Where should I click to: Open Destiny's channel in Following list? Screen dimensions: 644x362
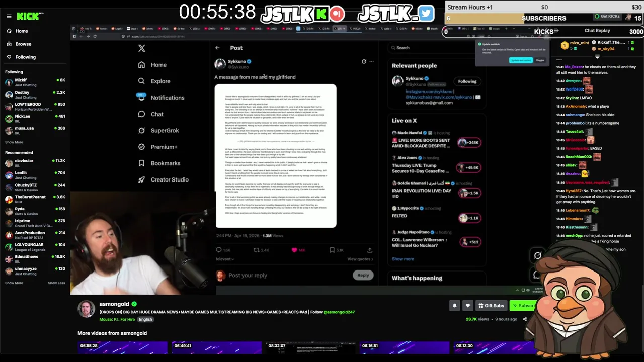[35, 95]
